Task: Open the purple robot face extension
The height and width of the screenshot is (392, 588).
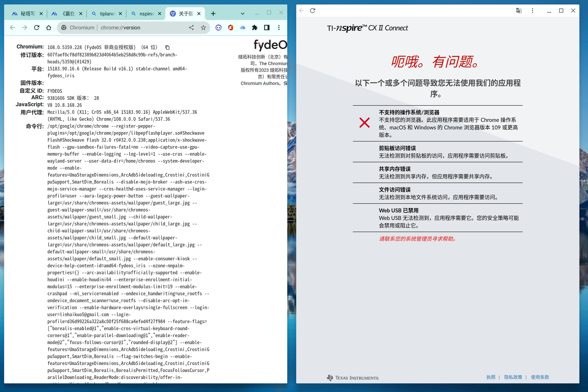Action: (218, 28)
